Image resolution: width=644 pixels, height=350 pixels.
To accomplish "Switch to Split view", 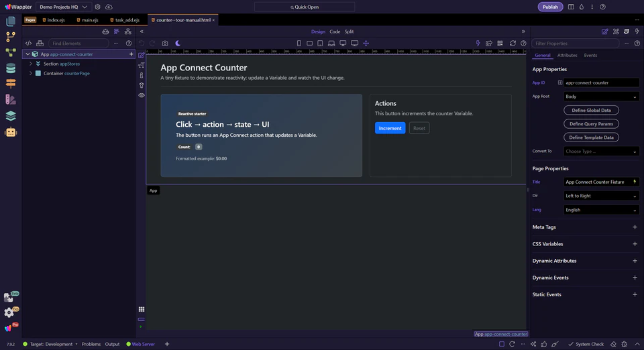I will (349, 32).
